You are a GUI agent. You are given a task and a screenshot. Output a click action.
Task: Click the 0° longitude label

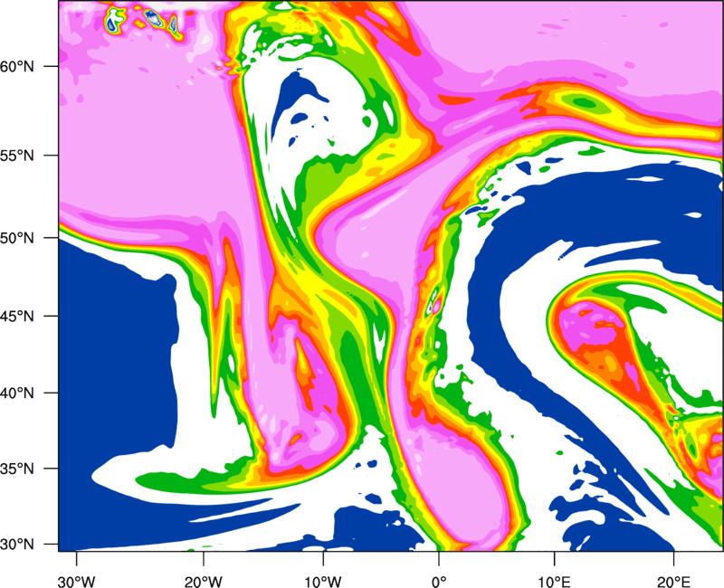click(x=439, y=582)
